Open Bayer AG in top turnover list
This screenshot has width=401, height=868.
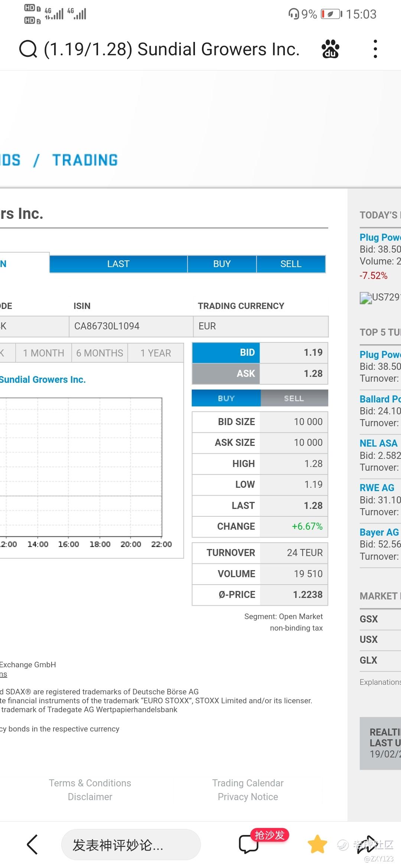point(379,532)
